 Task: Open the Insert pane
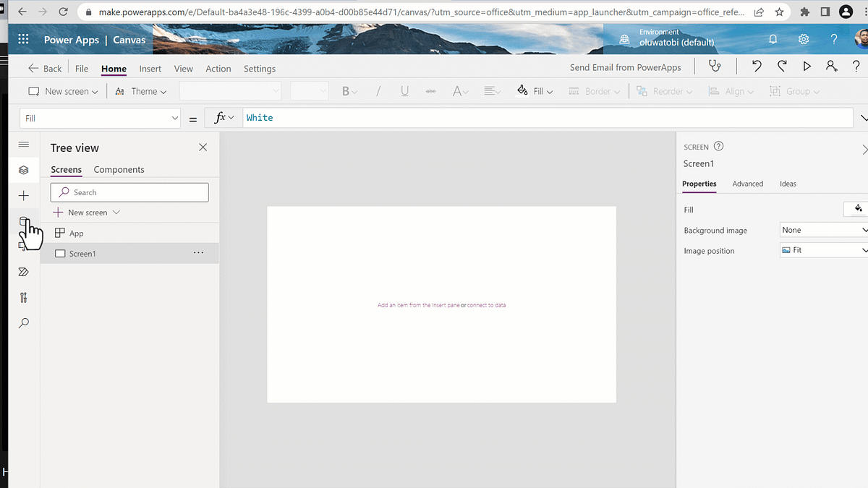coord(23,194)
